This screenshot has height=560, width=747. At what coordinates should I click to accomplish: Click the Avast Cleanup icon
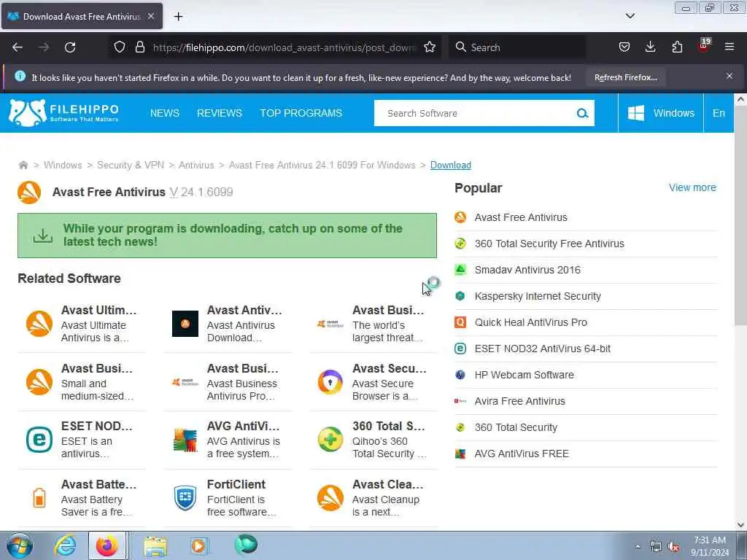pyautogui.click(x=330, y=498)
